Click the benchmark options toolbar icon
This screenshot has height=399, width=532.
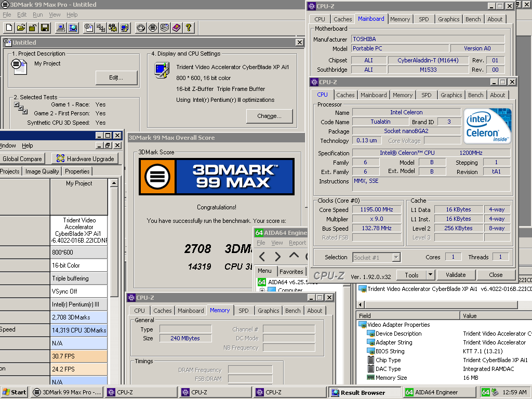point(113,28)
